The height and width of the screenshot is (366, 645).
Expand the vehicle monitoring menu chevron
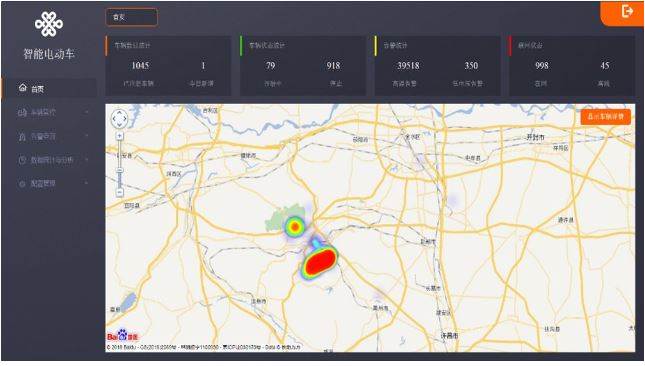87,112
